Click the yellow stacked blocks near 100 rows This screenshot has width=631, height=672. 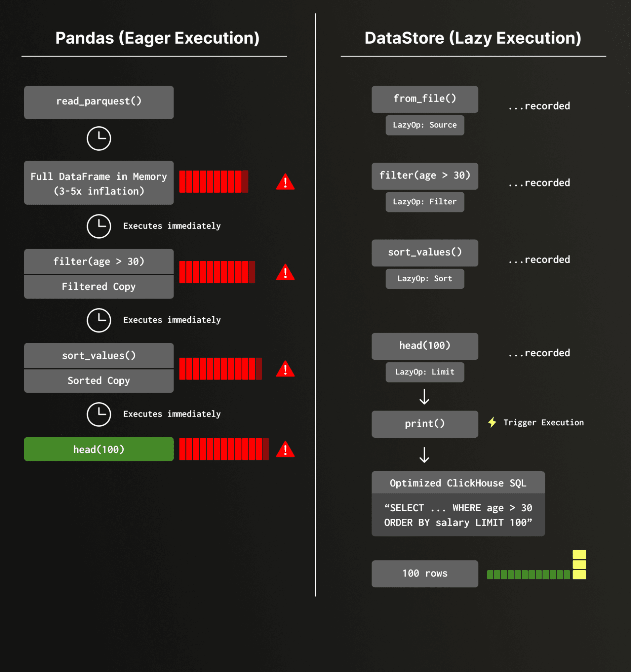pos(579,564)
